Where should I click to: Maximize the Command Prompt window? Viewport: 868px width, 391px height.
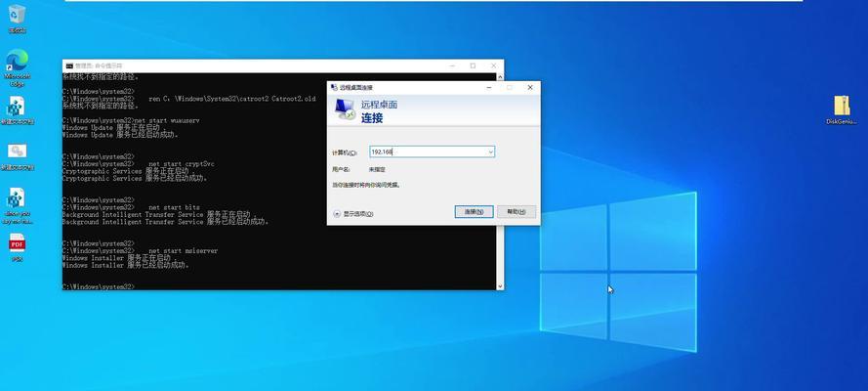pos(473,65)
